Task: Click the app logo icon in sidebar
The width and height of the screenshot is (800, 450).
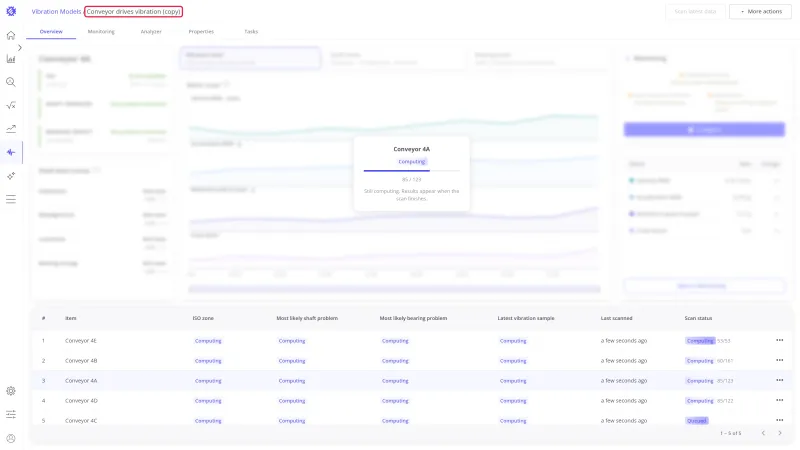Action: pyautogui.click(x=11, y=11)
